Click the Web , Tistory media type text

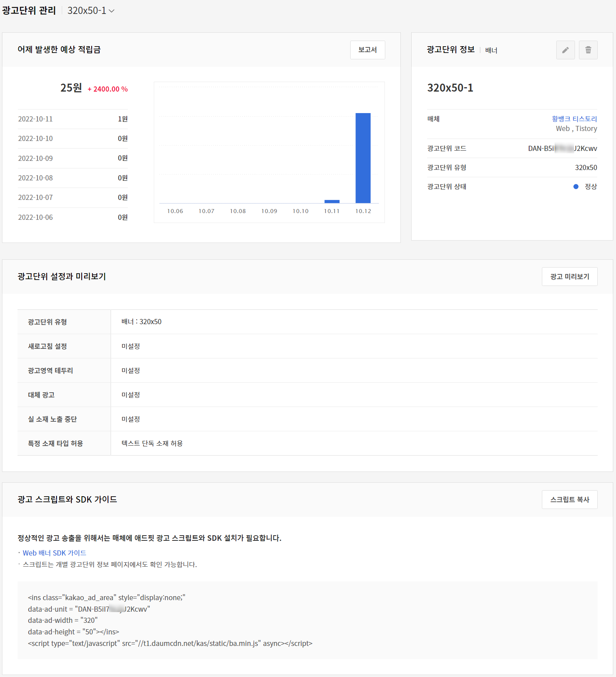click(576, 129)
